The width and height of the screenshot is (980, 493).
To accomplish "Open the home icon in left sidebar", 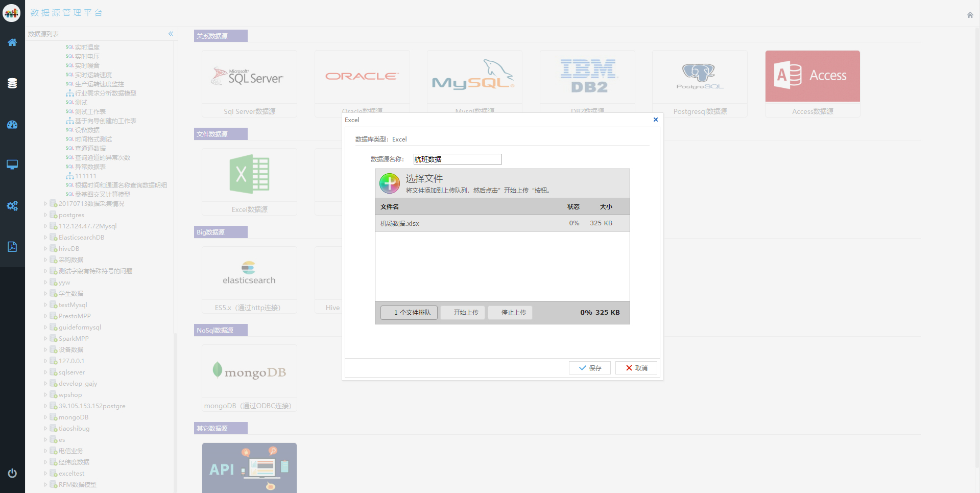I will click(12, 42).
